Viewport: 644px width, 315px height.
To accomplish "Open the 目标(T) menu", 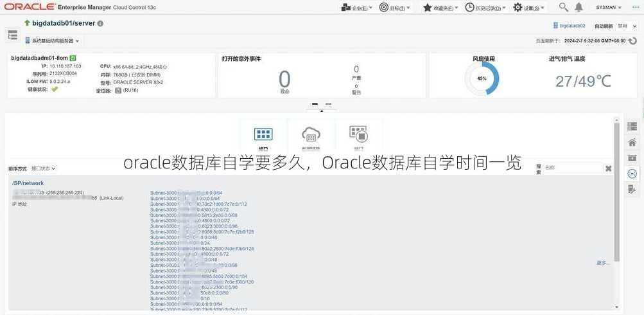I will pos(394,8).
